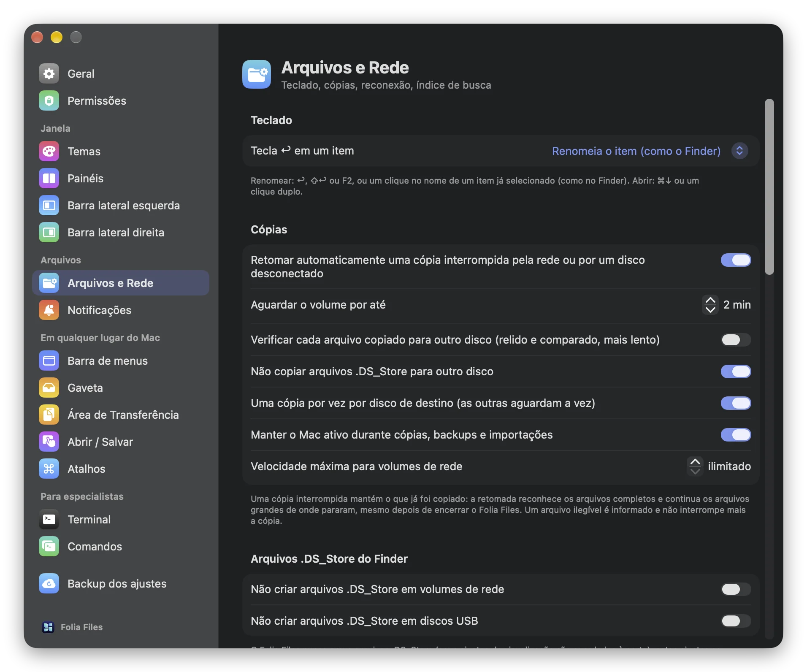
Task: Click the vertical scrollbar in settings pane
Action: coord(769,187)
